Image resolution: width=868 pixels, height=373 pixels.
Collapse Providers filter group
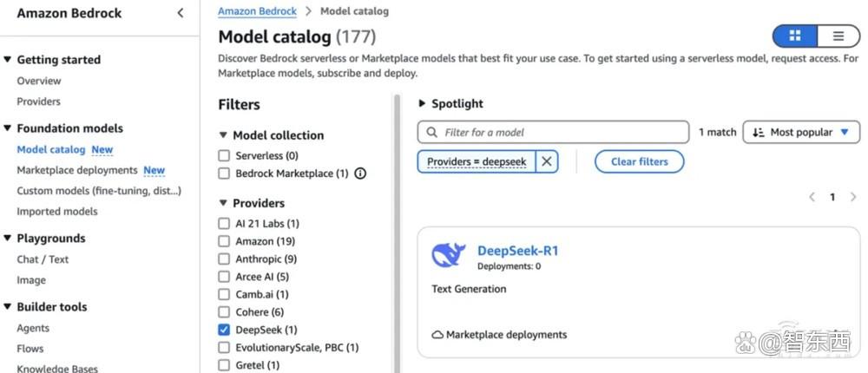223,203
